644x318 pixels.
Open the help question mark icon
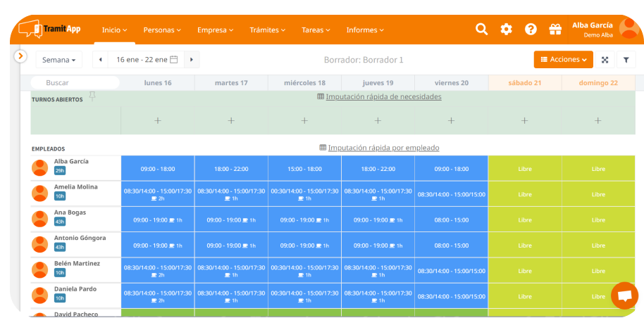531,30
